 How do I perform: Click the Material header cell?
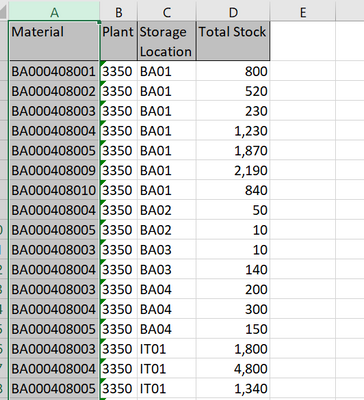(54, 41)
